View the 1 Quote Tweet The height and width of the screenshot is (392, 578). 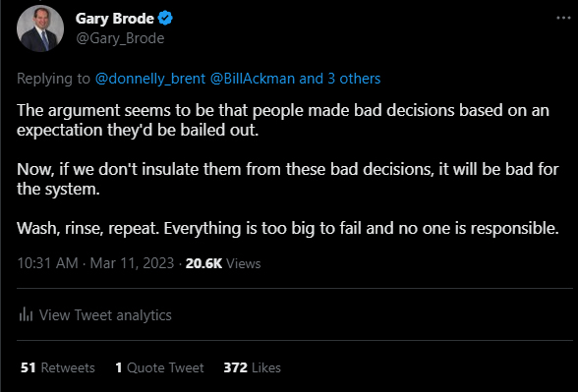coord(159,367)
